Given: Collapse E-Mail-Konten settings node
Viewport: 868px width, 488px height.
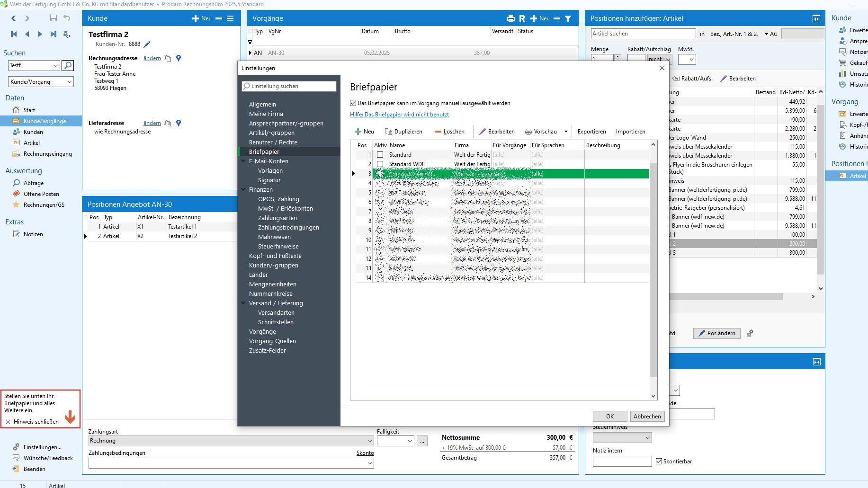Looking at the screenshot, I should click(x=243, y=161).
